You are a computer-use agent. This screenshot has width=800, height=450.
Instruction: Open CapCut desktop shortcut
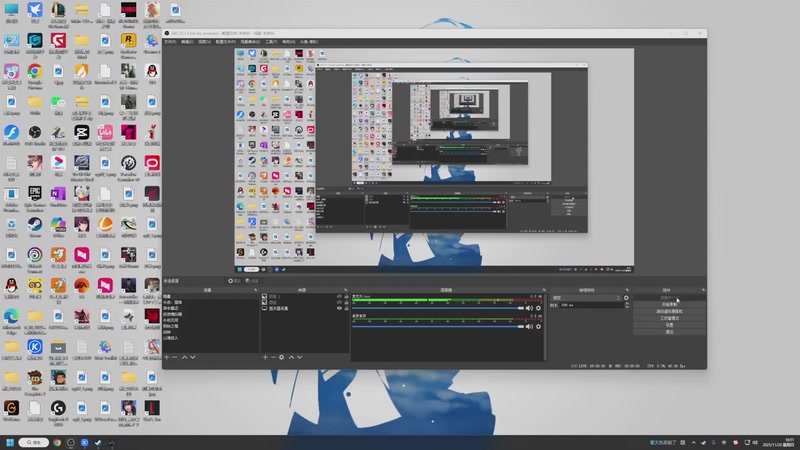[82, 136]
